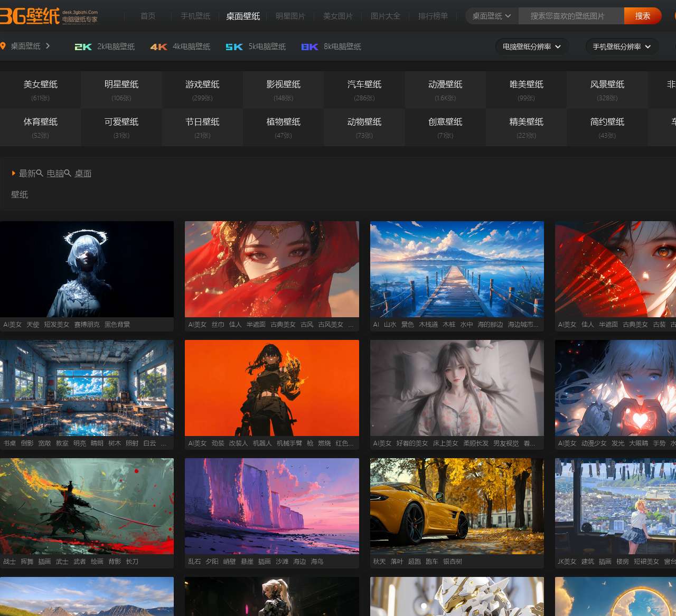The width and height of the screenshot is (676, 616).
Task: Select 图片大全 in the top navigation
Action: point(386,16)
